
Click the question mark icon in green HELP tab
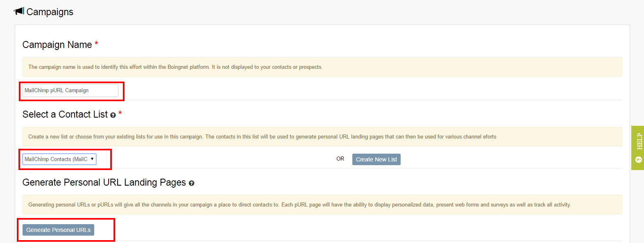coord(639,159)
